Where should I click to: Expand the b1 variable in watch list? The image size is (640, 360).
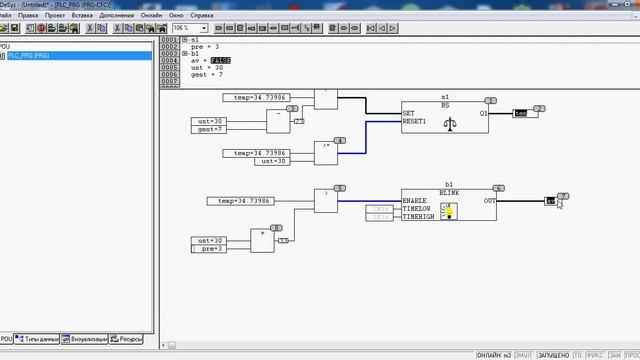pyautogui.click(x=184, y=54)
